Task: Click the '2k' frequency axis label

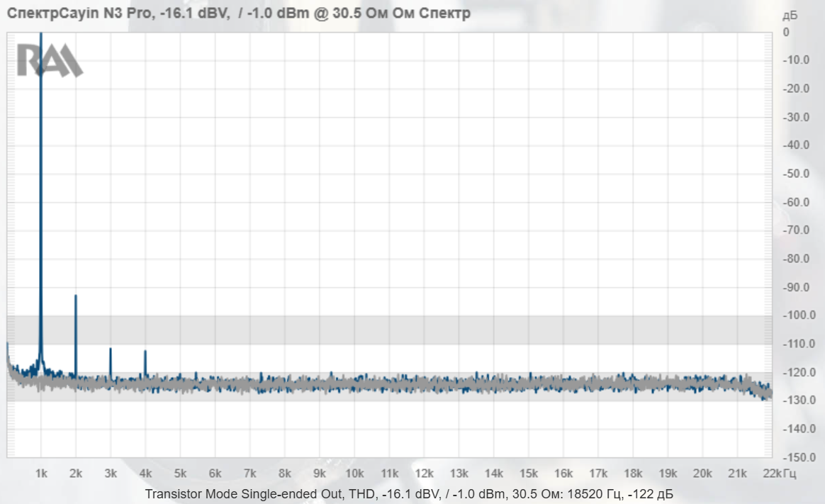Action: pos(76,474)
